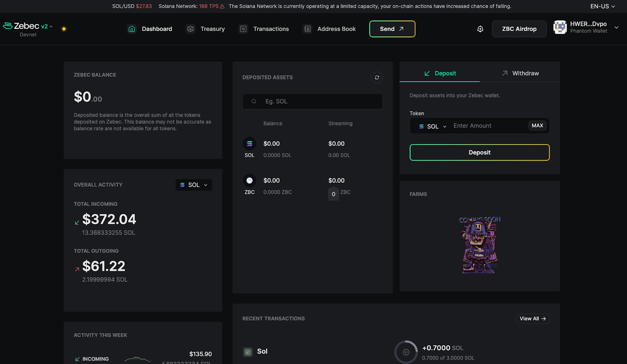Open Overall Activity SOL token dropdown
This screenshot has width=627, height=364.
point(194,185)
